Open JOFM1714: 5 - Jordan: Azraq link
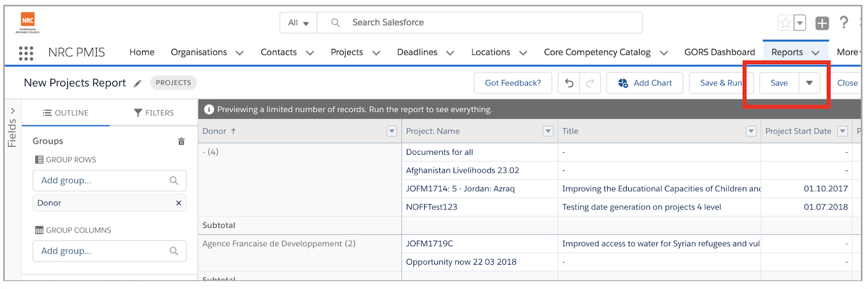This screenshot has width=868, height=289. tap(460, 189)
